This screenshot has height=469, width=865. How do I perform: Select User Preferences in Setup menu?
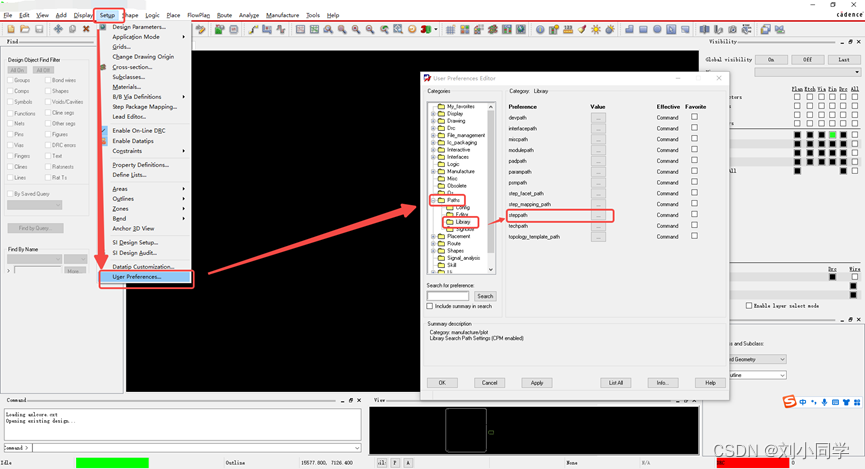[136, 277]
